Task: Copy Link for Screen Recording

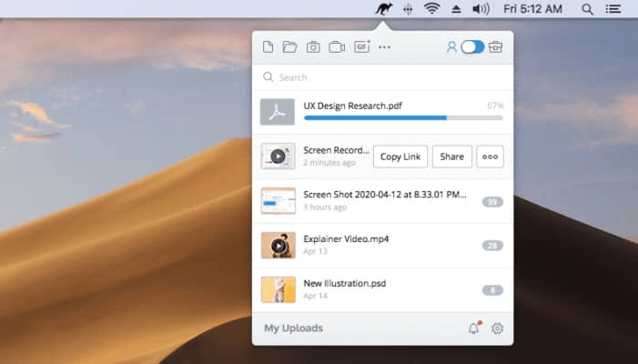Action: (400, 157)
